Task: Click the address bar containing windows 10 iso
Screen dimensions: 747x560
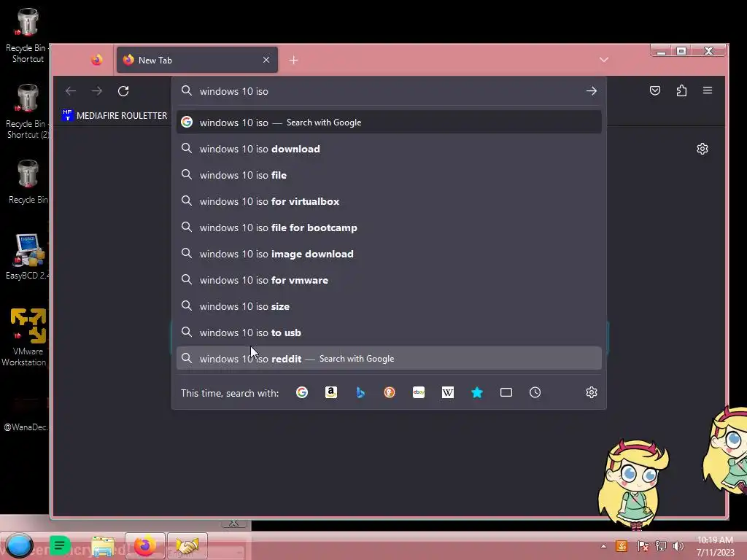Action: pyautogui.click(x=389, y=91)
